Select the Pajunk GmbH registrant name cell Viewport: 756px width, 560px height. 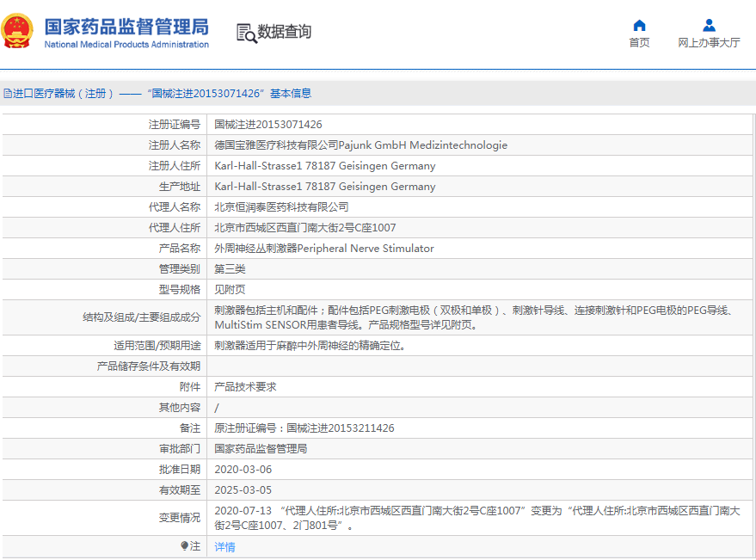360,145
